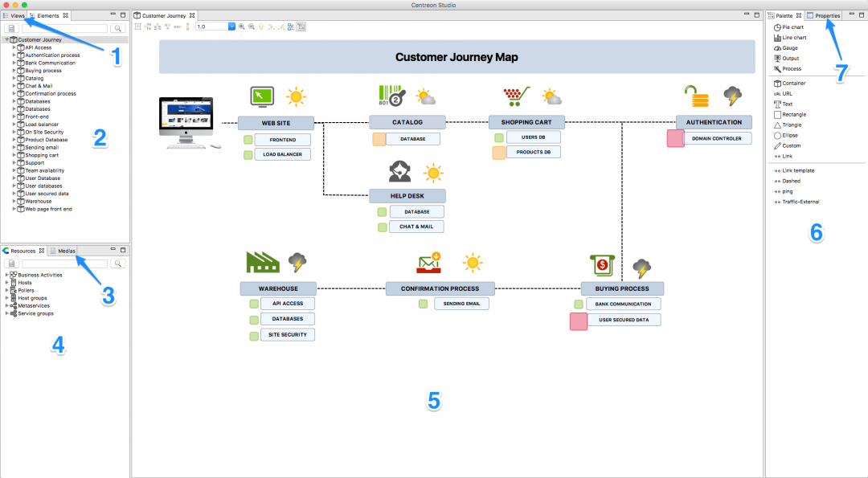Collapse the Customer Journey root node
This screenshot has height=478, width=868.
[6, 39]
